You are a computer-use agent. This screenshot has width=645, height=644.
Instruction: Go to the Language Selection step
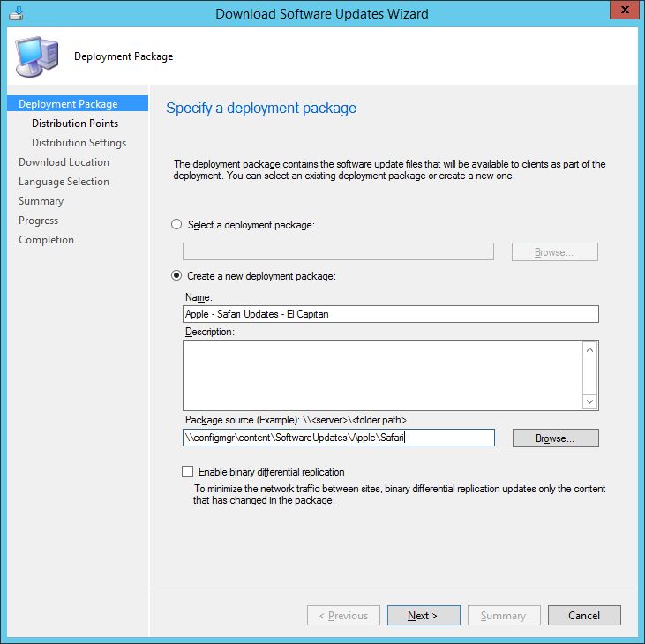point(64,182)
